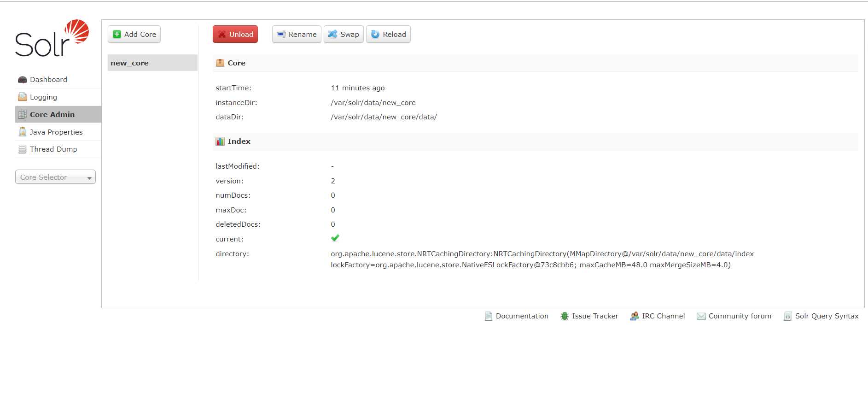Click the Solr Query Syntax script icon
The image size is (868, 406).
tap(788, 316)
